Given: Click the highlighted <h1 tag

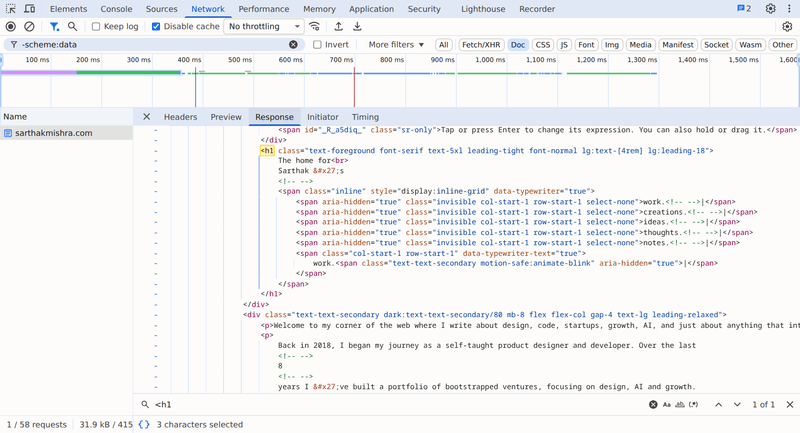Looking at the screenshot, I should (267, 150).
